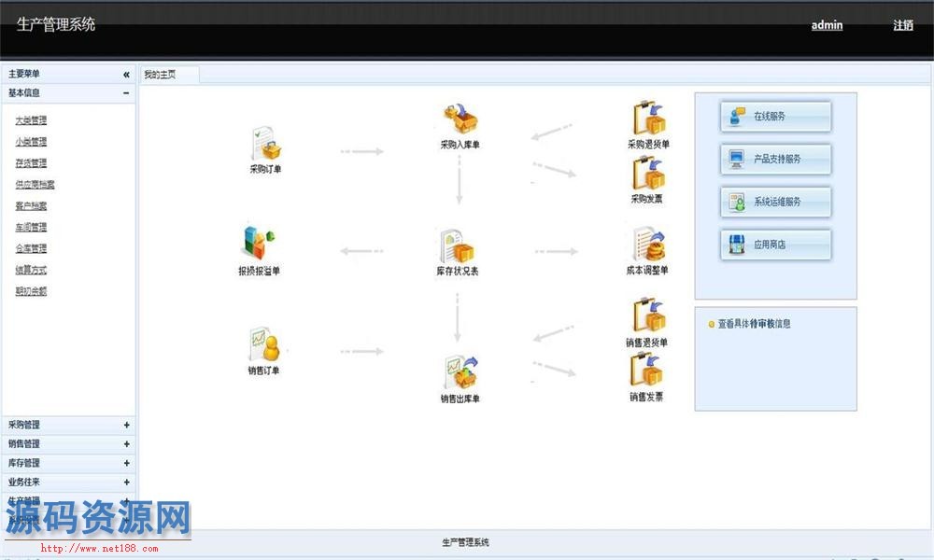This screenshot has height=560, width=934.
Task: Open the 查看具体待审核信息 link
Action: click(754, 324)
